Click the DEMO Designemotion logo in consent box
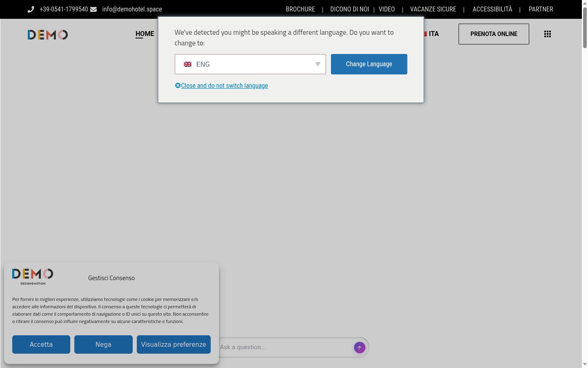The width and height of the screenshot is (588, 368). click(x=33, y=277)
